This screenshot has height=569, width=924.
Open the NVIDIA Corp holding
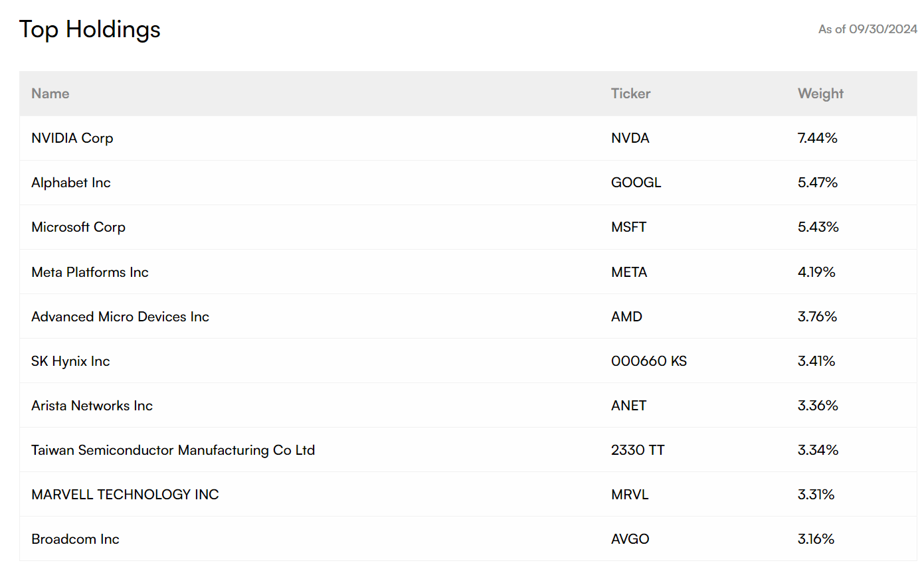72,138
